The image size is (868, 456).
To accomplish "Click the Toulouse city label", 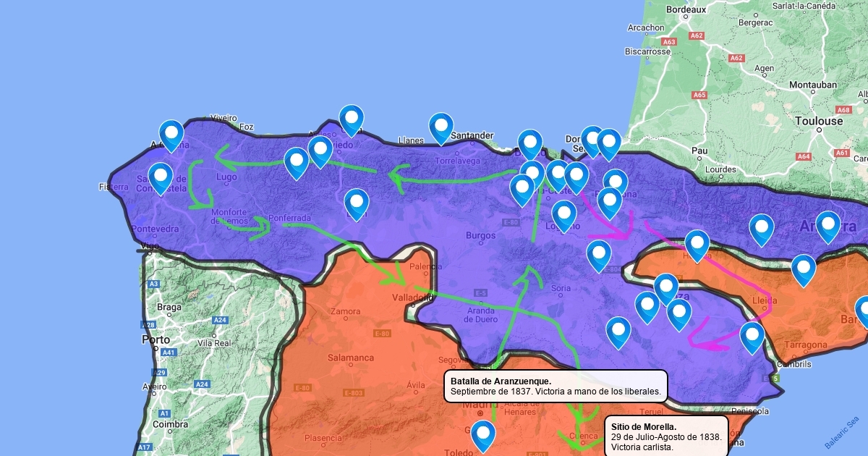I will point(819,121).
